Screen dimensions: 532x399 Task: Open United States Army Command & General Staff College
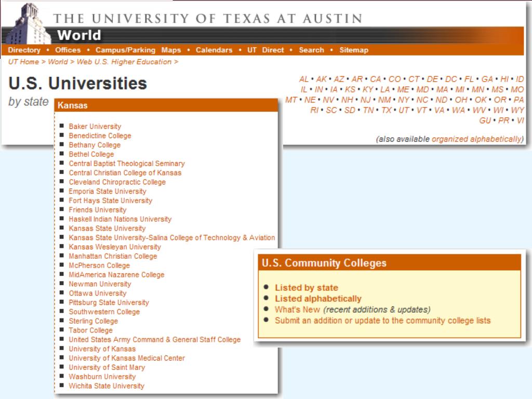tap(155, 339)
